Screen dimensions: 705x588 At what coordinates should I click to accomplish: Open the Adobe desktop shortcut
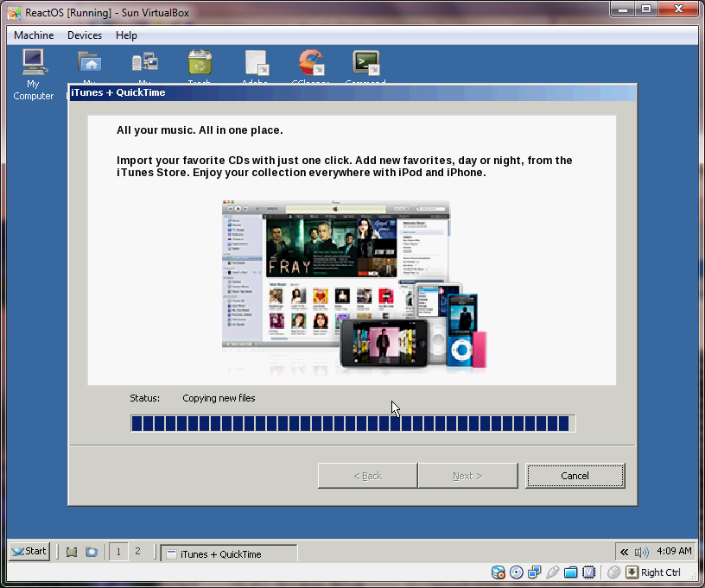tap(257, 64)
